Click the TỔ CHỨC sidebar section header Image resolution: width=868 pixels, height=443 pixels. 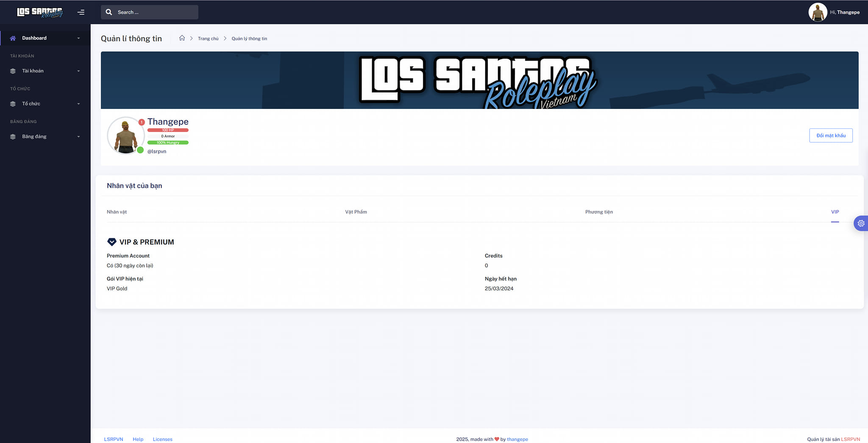click(x=20, y=89)
